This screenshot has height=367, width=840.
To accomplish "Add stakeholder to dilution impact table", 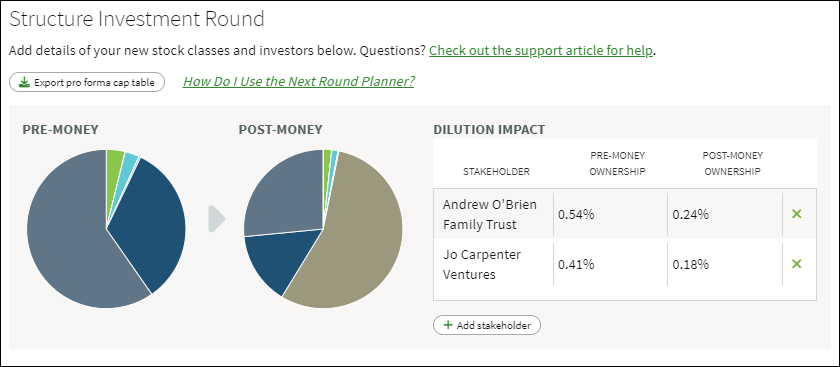I will [x=486, y=325].
